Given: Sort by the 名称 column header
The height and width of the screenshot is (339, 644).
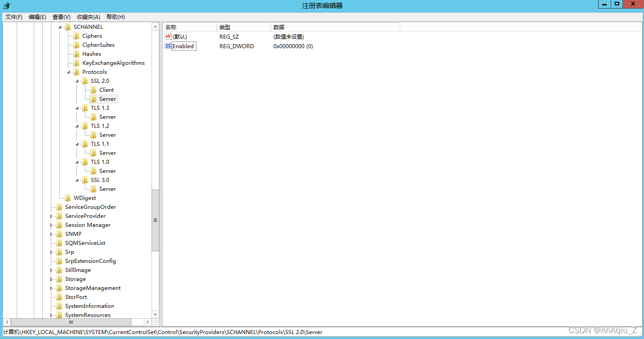Looking at the screenshot, I should click(189, 27).
